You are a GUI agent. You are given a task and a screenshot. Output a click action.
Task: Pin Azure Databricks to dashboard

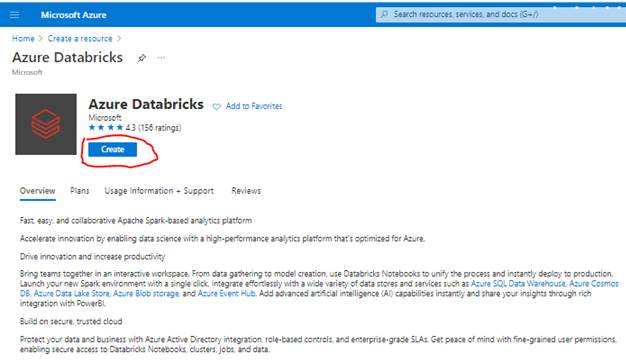(141, 58)
